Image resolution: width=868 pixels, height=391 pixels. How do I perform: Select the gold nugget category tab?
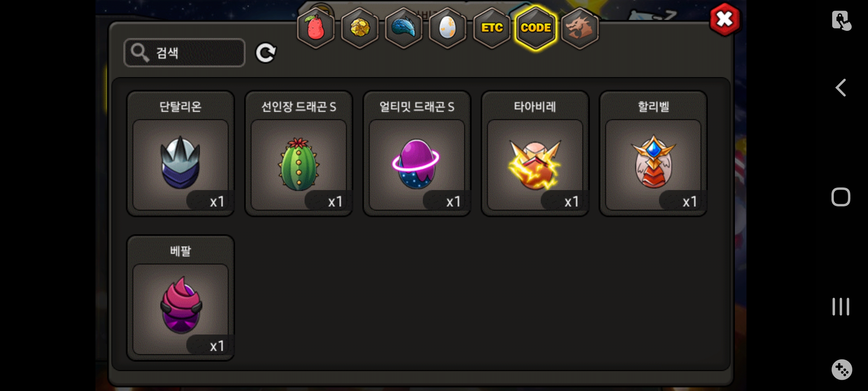click(x=360, y=28)
